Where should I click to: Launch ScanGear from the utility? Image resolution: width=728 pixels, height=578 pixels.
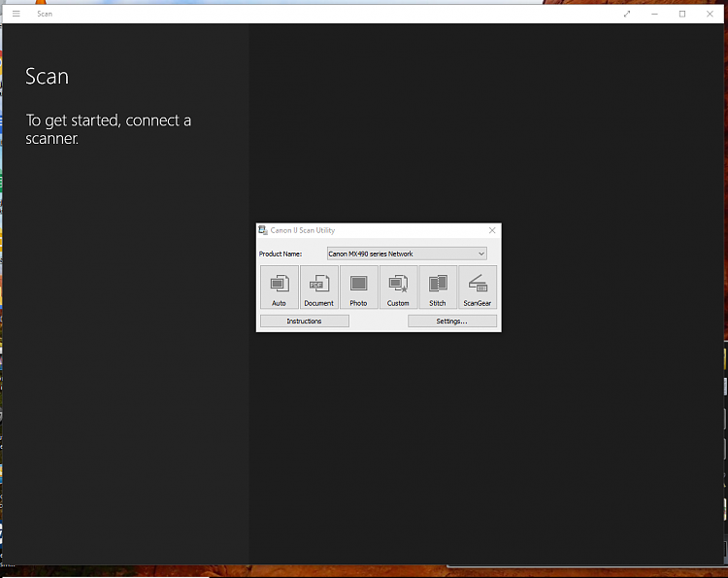pyautogui.click(x=478, y=287)
